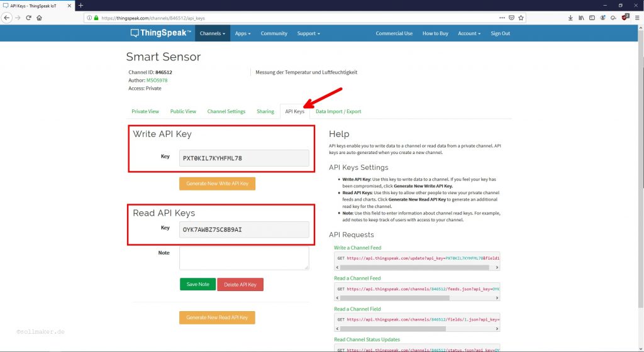The width and height of the screenshot is (644, 352).
Task: Switch to Data Import / Export tab
Action: 338,111
